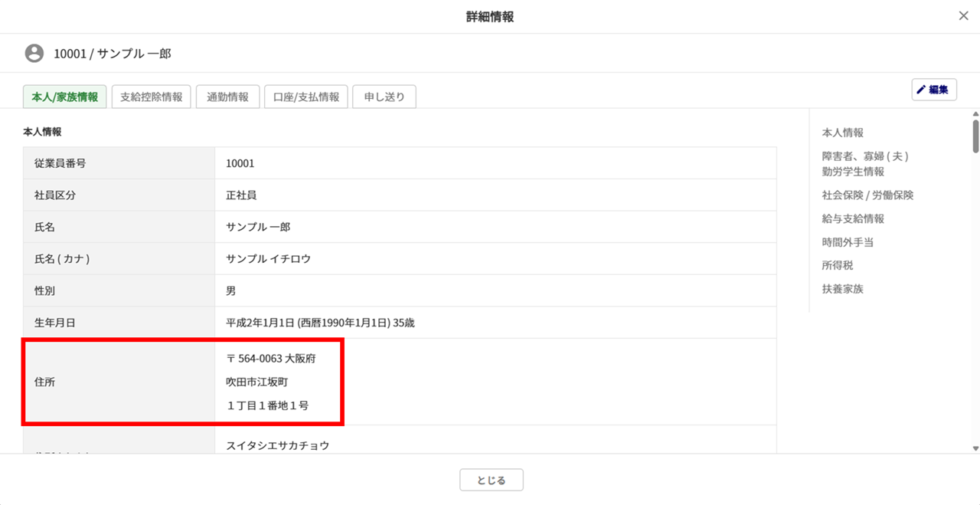This screenshot has width=980, height=505.
Task: Click the とじる button
Action: (492, 480)
